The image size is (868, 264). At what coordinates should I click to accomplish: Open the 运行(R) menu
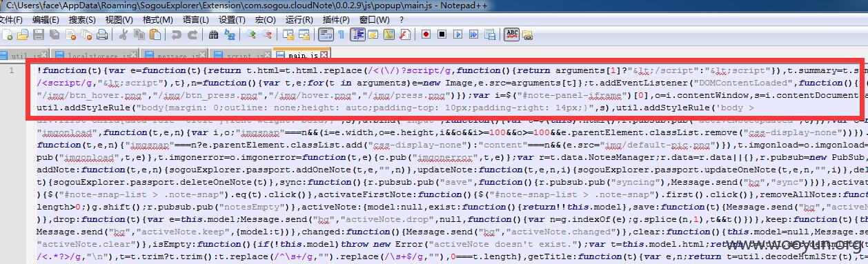pyautogui.click(x=299, y=19)
